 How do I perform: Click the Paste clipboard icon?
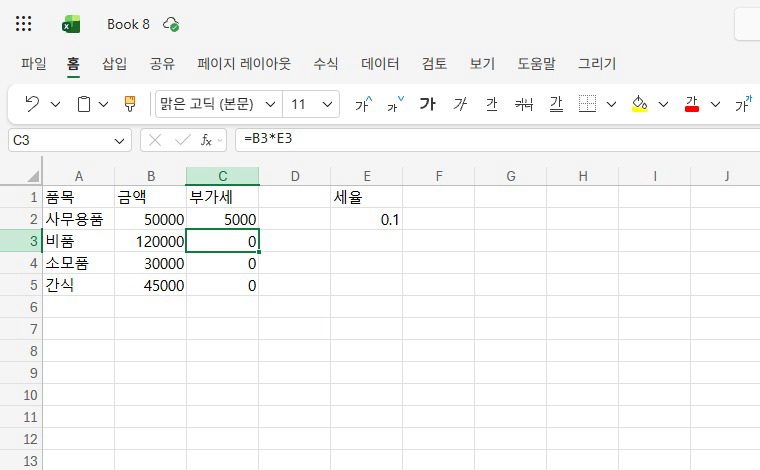84,104
